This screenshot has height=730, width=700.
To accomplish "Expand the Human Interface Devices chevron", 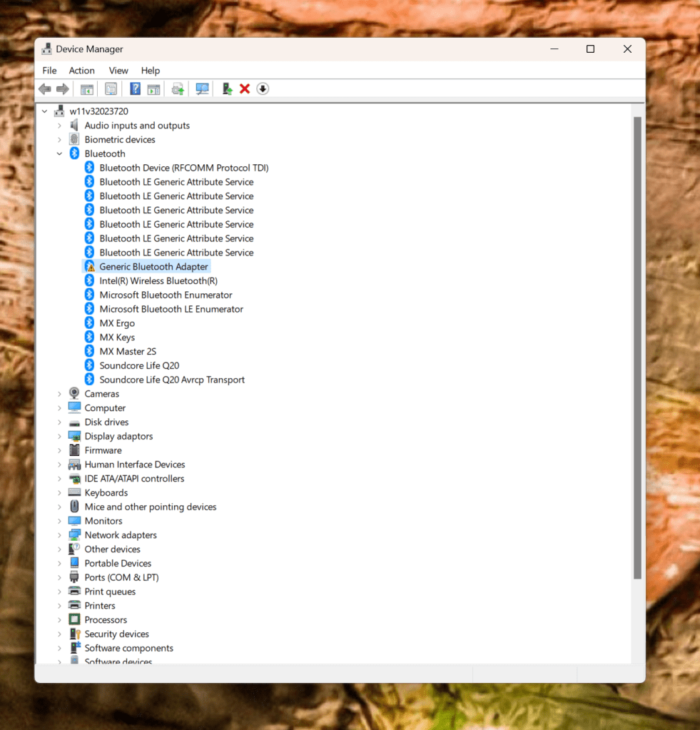I will [59, 465].
